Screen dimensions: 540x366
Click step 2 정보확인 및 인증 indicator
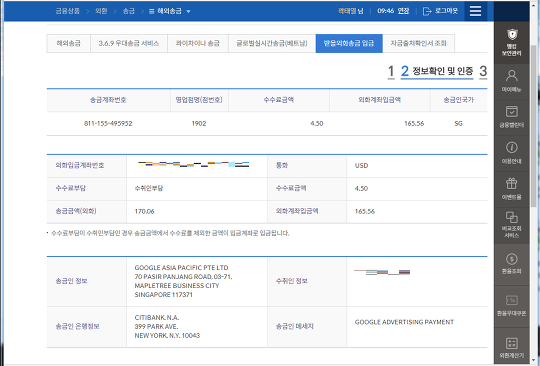point(437,71)
